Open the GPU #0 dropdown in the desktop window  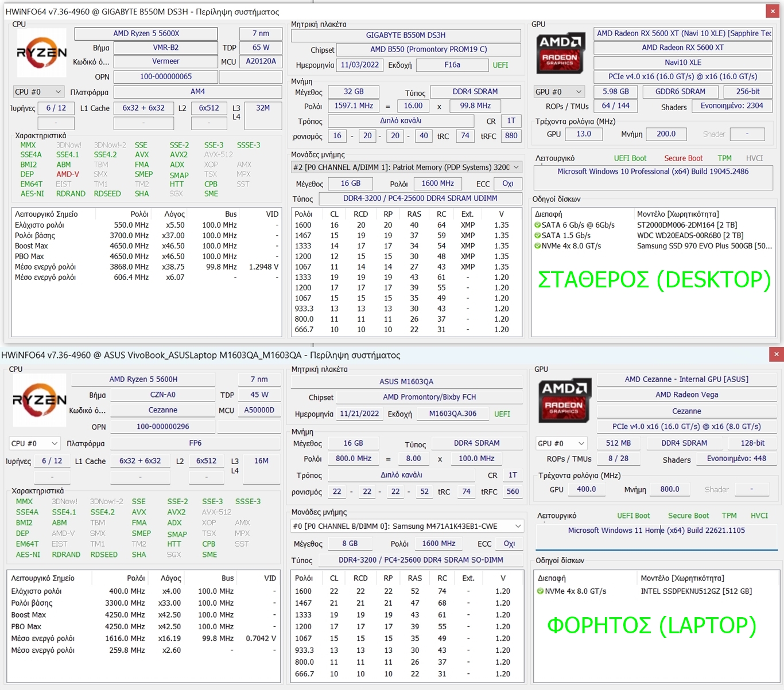click(558, 92)
